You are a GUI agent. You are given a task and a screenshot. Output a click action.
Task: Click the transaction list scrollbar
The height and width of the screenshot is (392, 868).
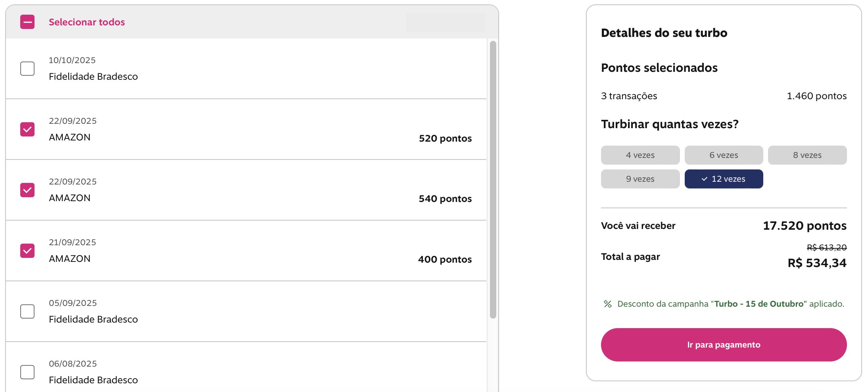(493, 179)
